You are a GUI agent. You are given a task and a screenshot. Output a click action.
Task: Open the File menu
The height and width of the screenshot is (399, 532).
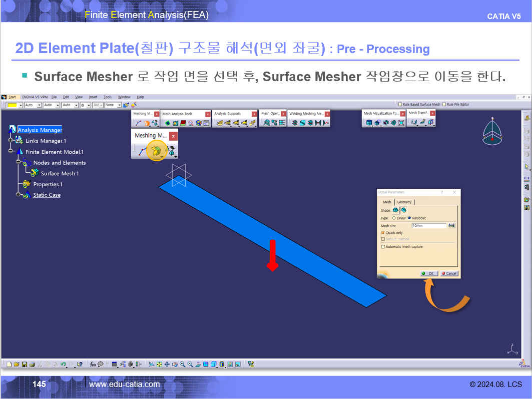54,97
